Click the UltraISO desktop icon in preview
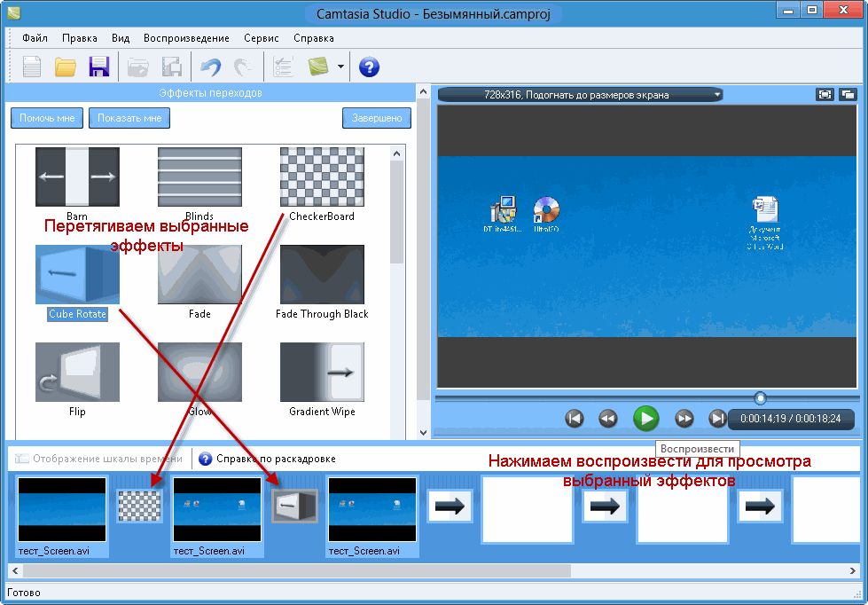Image resolution: width=868 pixels, height=605 pixels. point(546,214)
